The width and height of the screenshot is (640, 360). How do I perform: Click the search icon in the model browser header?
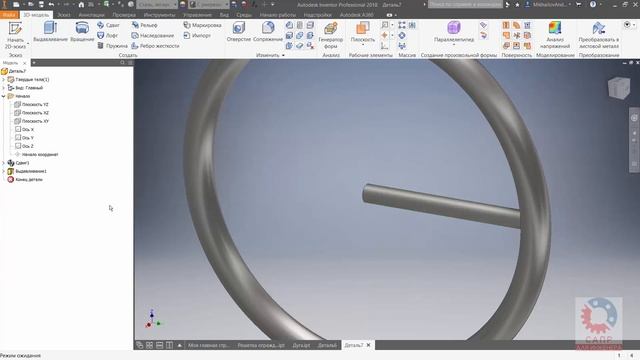point(122,63)
